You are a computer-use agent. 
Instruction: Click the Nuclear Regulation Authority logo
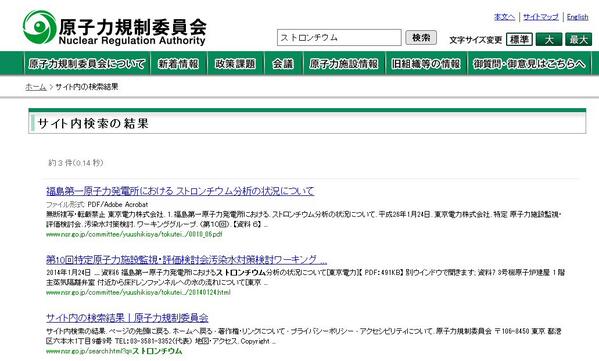[114, 28]
